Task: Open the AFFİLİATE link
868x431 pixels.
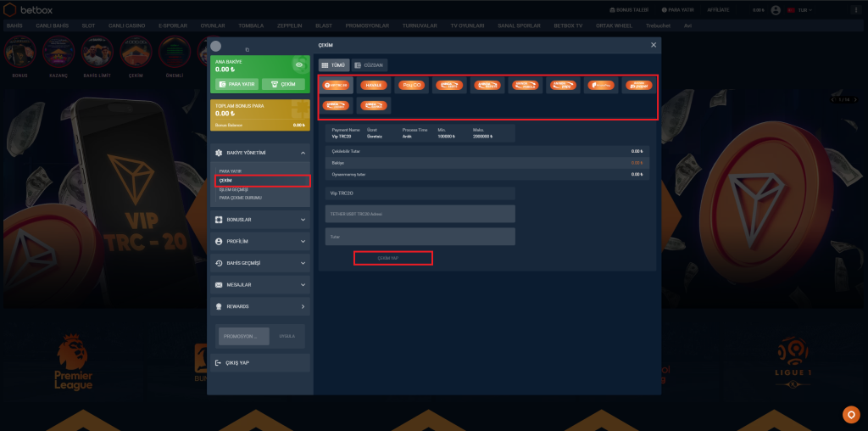Action: tap(718, 10)
